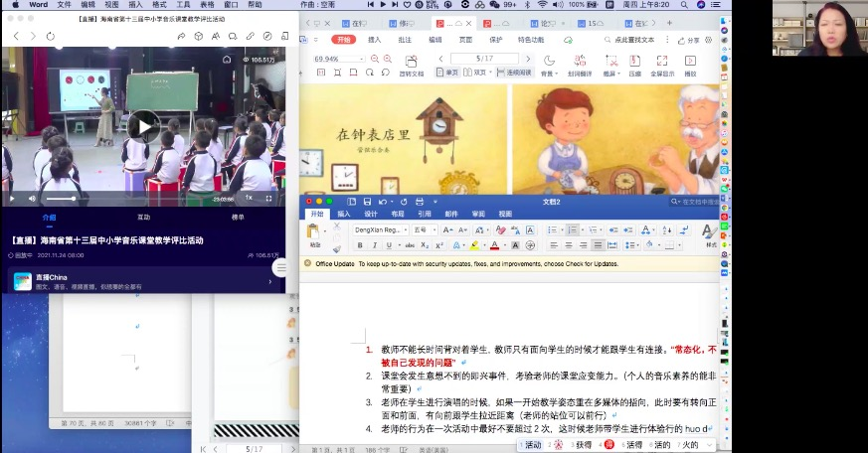Open the 69.94% zoom level dropdown
Screen dimensions: 868x453
(362, 59)
